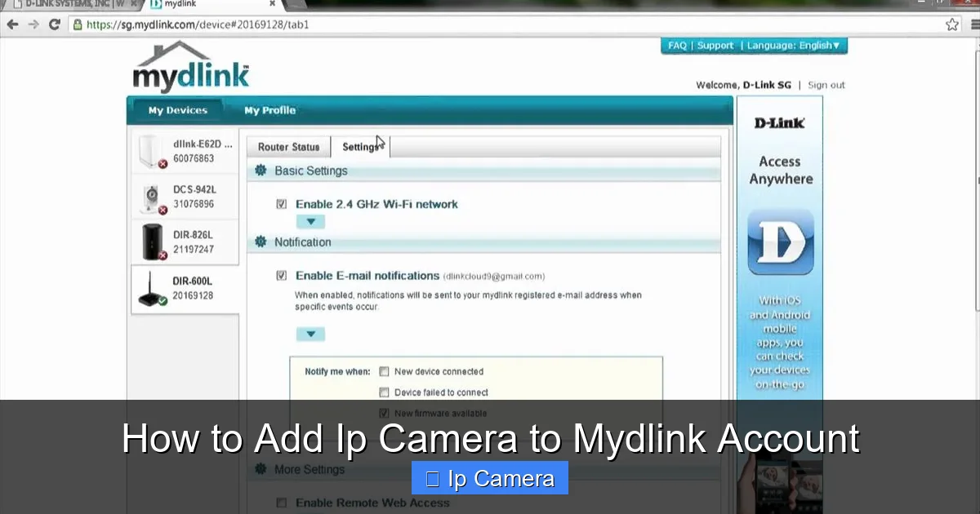
Task: Select the Settings tab
Action: tap(360, 147)
